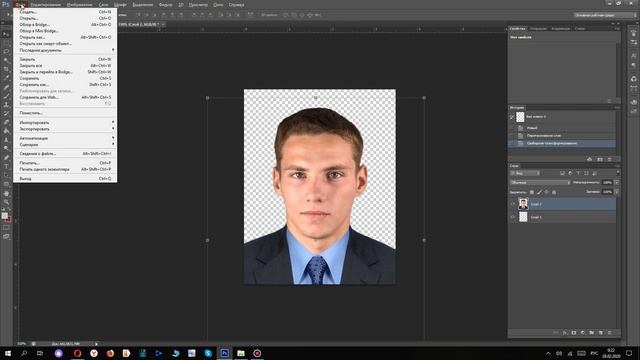Expand the Последние документы submenu

point(65,50)
